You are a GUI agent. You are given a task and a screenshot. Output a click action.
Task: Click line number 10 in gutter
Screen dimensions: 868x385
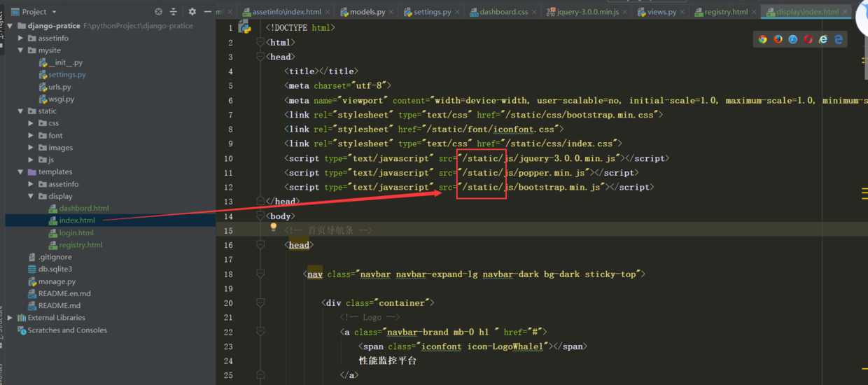coord(228,158)
